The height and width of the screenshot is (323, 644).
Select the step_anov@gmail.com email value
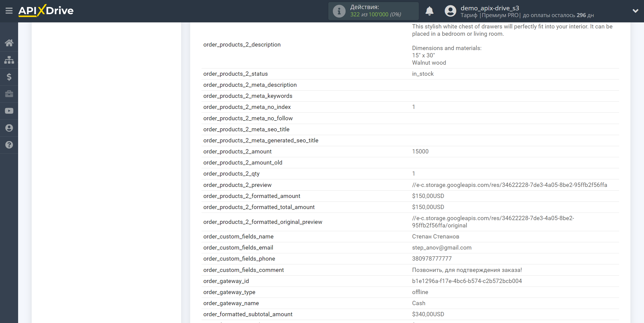coord(442,248)
